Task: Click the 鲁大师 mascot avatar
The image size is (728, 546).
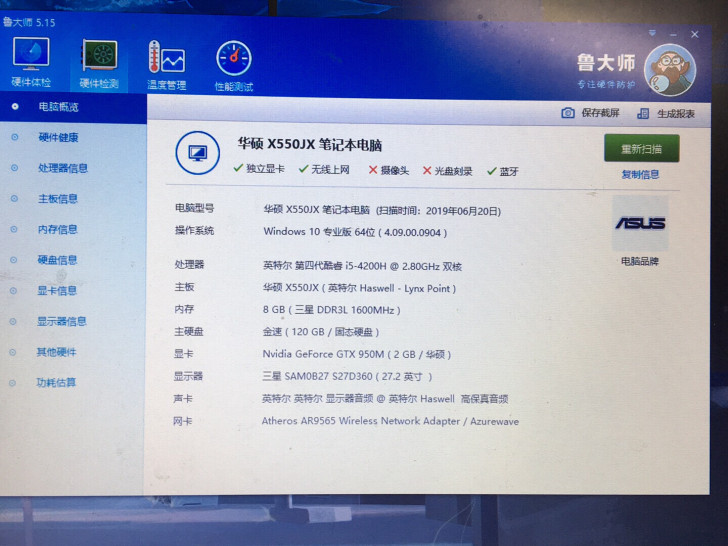Action: pyautogui.click(x=670, y=70)
